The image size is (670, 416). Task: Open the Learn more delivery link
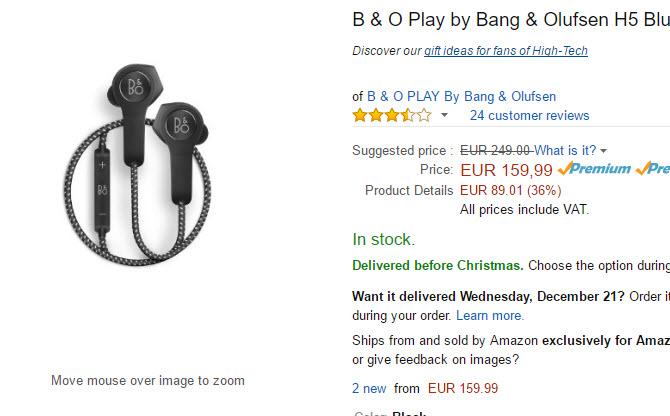click(490, 316)
